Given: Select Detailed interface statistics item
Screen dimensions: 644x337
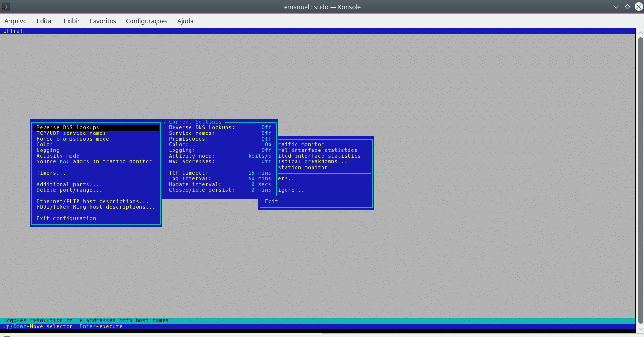Looking at the screenshot, I should 319,156.
